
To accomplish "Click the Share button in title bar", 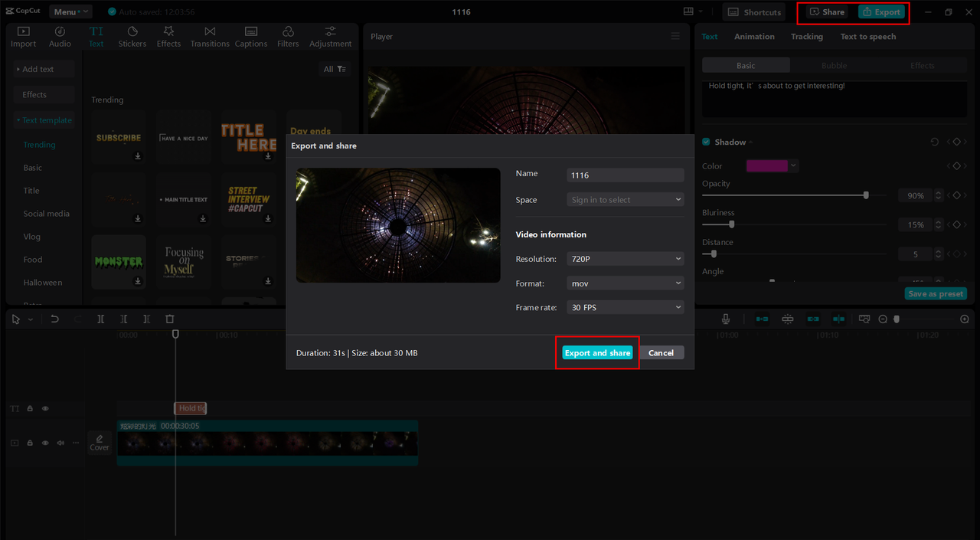I will [827, 12].
